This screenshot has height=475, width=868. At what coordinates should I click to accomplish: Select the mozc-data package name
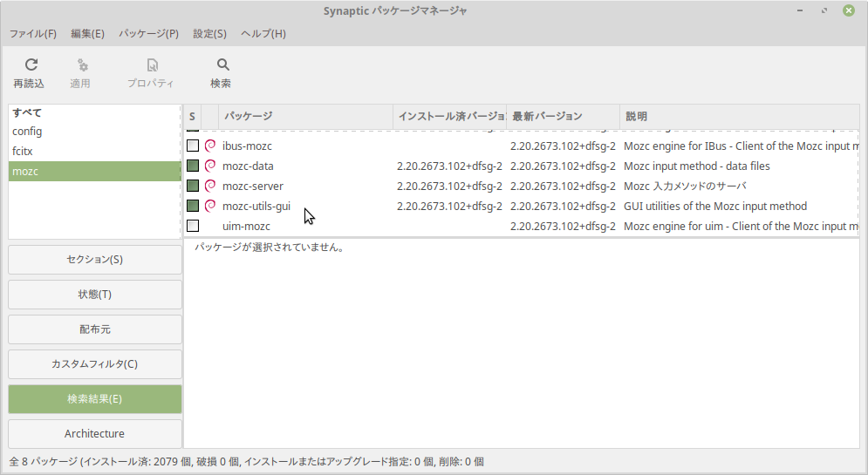(x=248, y=166)
